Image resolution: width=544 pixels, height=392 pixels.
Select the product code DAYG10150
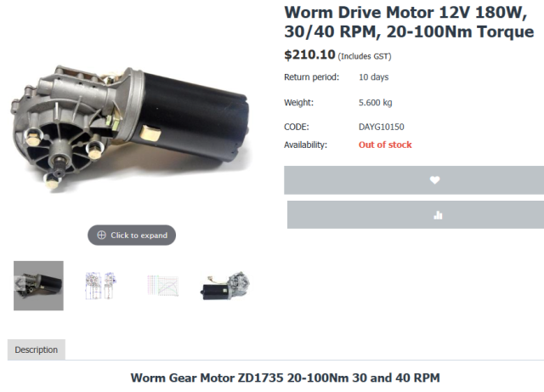[382, 127]
